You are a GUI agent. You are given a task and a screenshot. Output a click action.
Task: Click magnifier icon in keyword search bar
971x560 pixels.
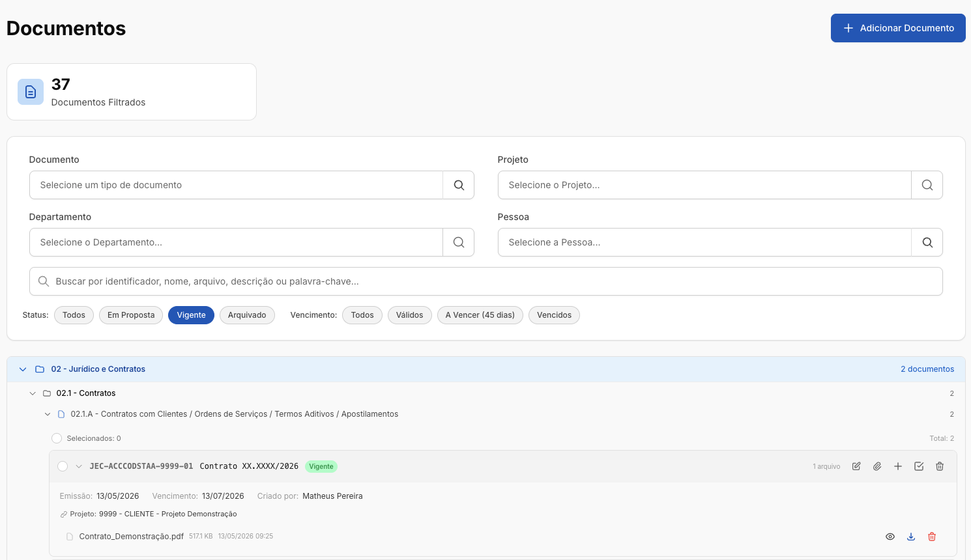tap(44, 281)
